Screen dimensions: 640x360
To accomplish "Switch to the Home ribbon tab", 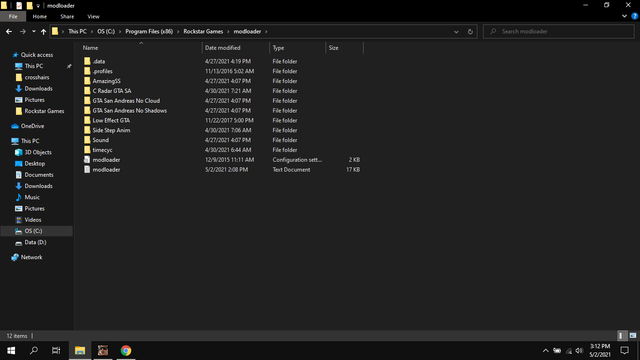I will 40,17.
